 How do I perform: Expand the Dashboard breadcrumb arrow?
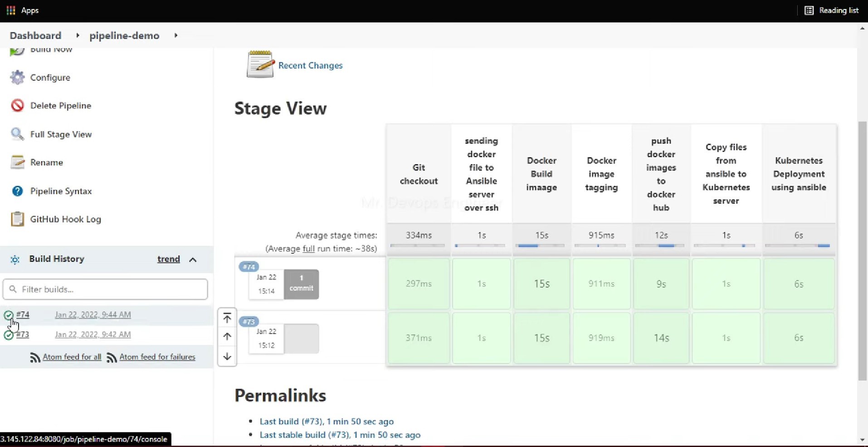(x=78, y=35)
